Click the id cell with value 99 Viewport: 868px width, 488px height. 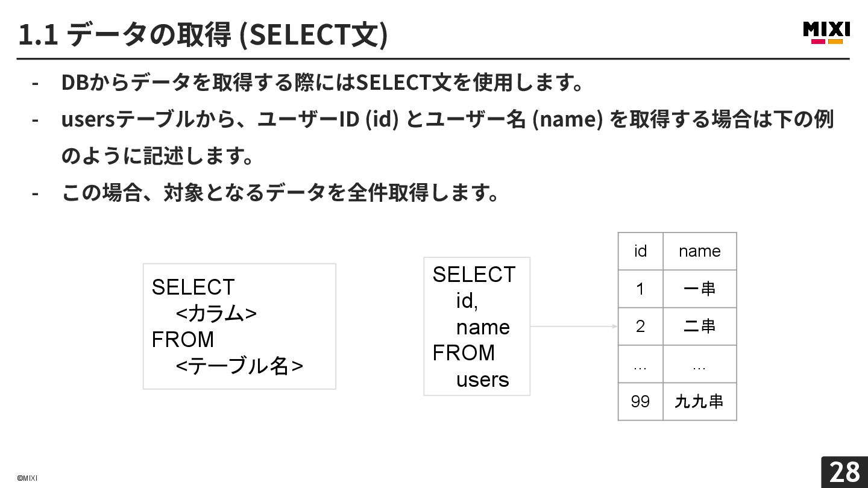(640, 401)
